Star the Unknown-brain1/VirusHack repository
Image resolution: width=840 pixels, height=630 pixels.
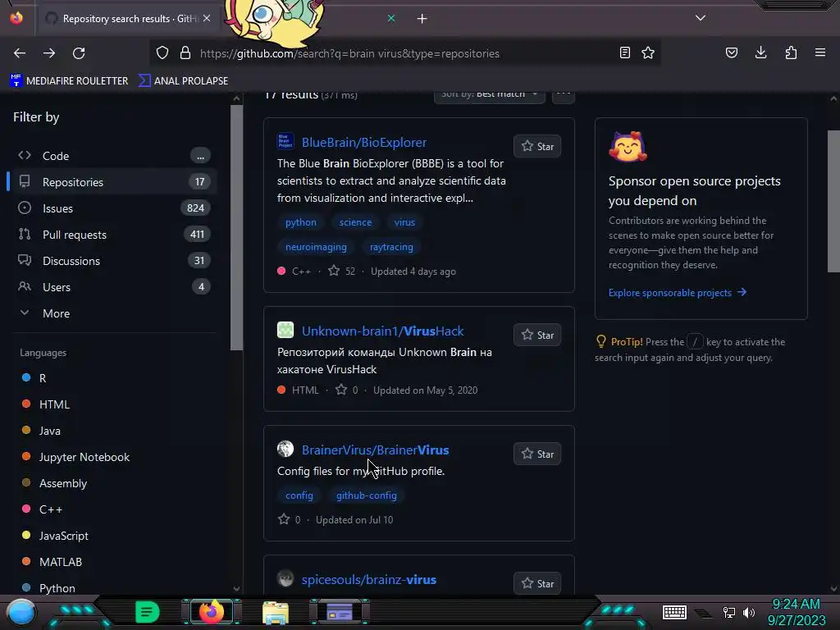tap(537, 335)
